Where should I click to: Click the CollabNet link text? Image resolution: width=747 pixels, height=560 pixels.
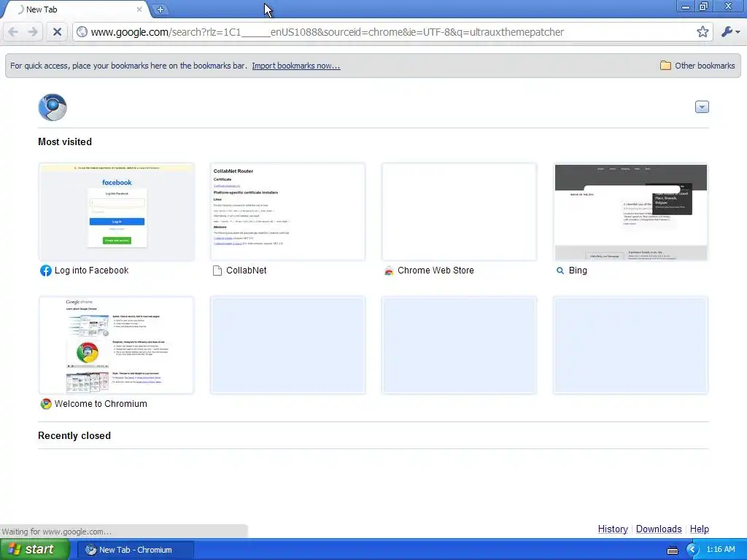(247, 271)
